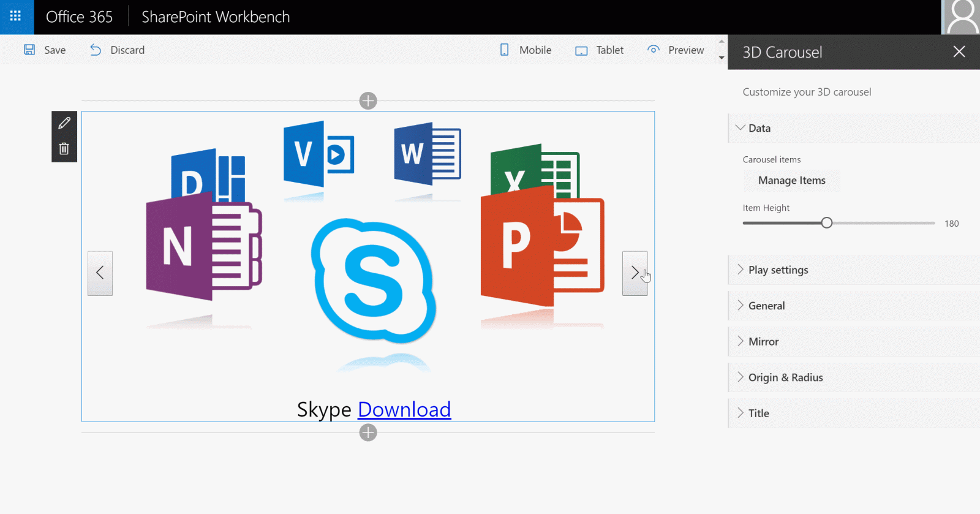
Task: Expand the General section
Action: pos(854,306)
